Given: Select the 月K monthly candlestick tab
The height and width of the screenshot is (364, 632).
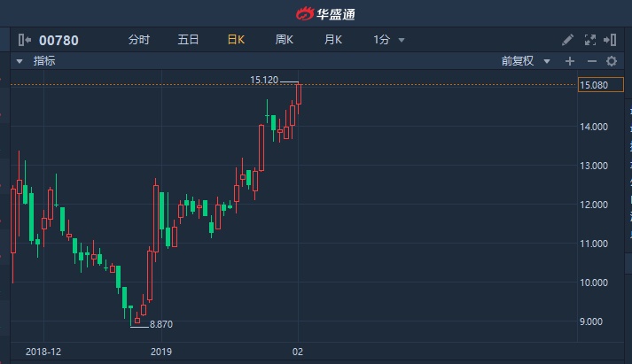Looking at the screenshot, I should pyautogui.click(x=332, y=40).
